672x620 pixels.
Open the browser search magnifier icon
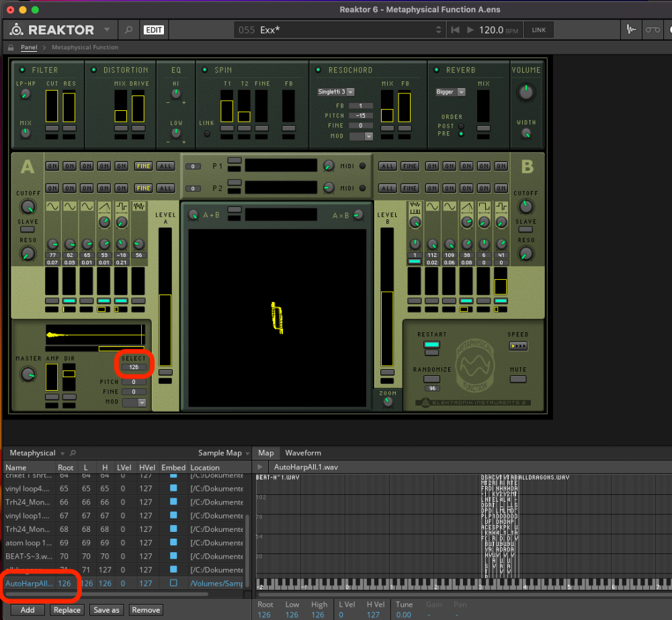tap(128, 30)
